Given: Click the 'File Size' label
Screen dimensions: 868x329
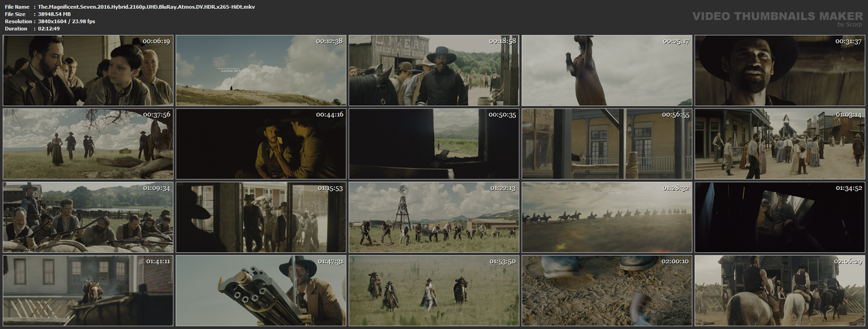Looking at the screenshot, I should pos(15,14).
